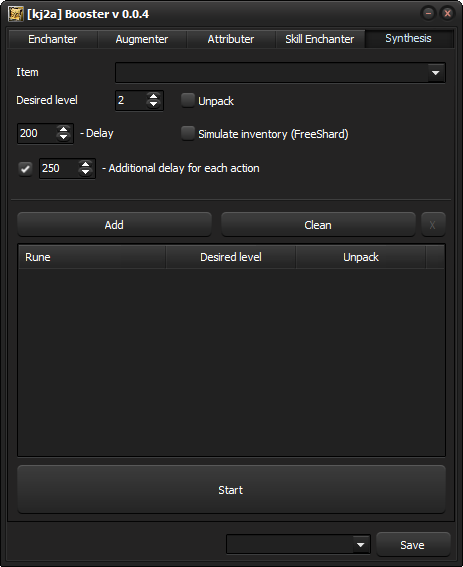Sort by the Rune column header
The width and height of the screenshot is (463, 567).
coord(92,257)
